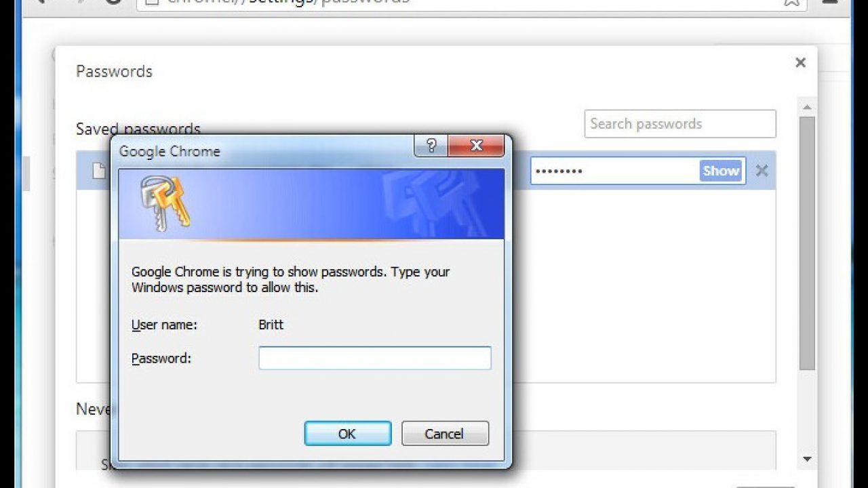
Task: Click the scrollbar up arrow
Action: click(807, 107)
